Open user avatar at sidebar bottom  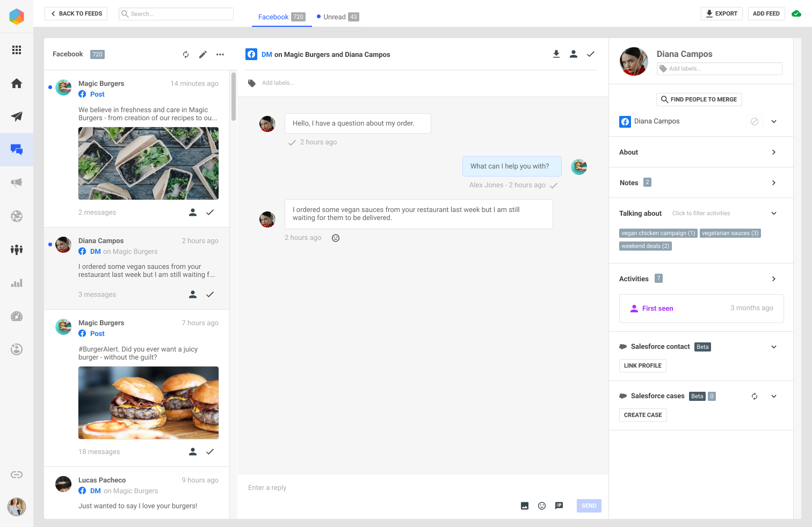[x=17, y=507]
